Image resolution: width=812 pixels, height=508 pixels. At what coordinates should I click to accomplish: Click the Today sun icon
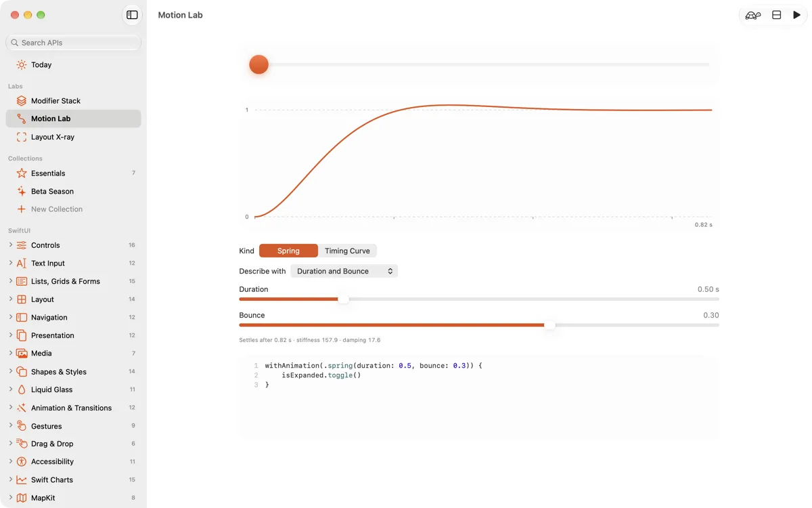click(22, 65)
